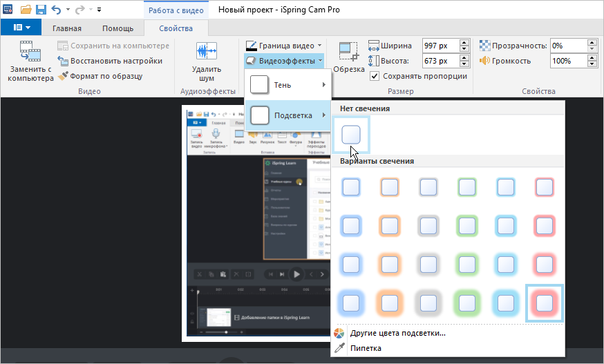Pick gray glow in first row
This screenshot has width=604, height=364.
pos(428,188)
